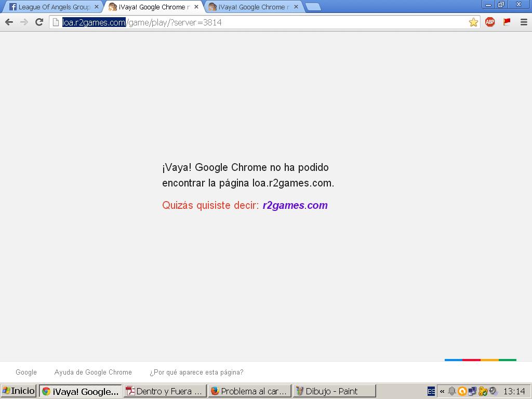
Task: Bookmark this page with the star icon
Action: 473,22
